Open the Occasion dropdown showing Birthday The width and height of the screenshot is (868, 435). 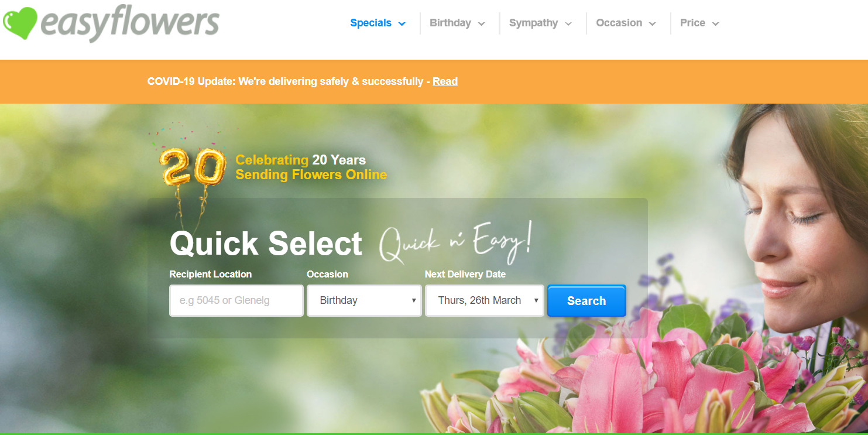click(364, 300)
